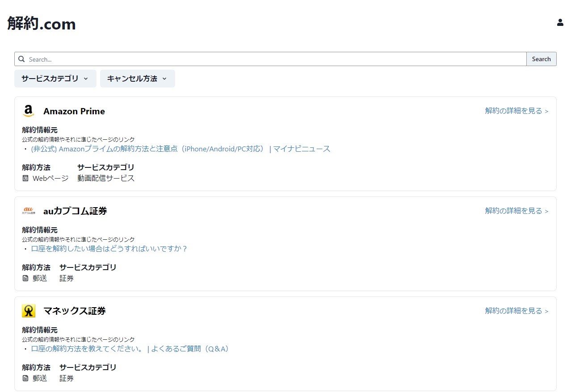Click the user account icon
Viewport: 571px width, 392px height.
560,23
